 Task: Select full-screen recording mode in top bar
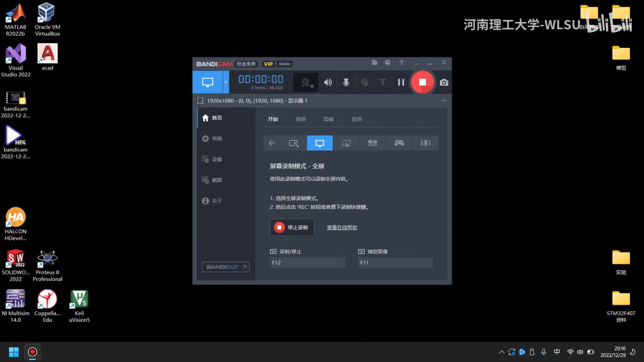(x=207, y=82)
